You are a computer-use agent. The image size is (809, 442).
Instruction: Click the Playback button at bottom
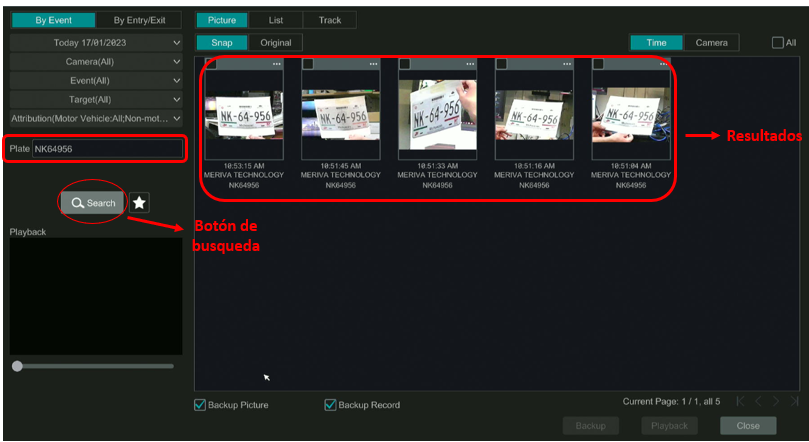point(669,425)
